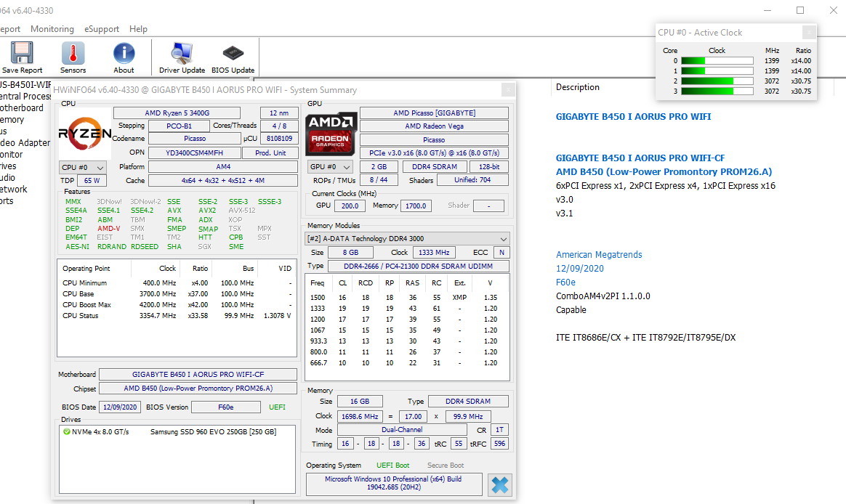
Task: Click the About info icon
Action: (x=124, y=54)
